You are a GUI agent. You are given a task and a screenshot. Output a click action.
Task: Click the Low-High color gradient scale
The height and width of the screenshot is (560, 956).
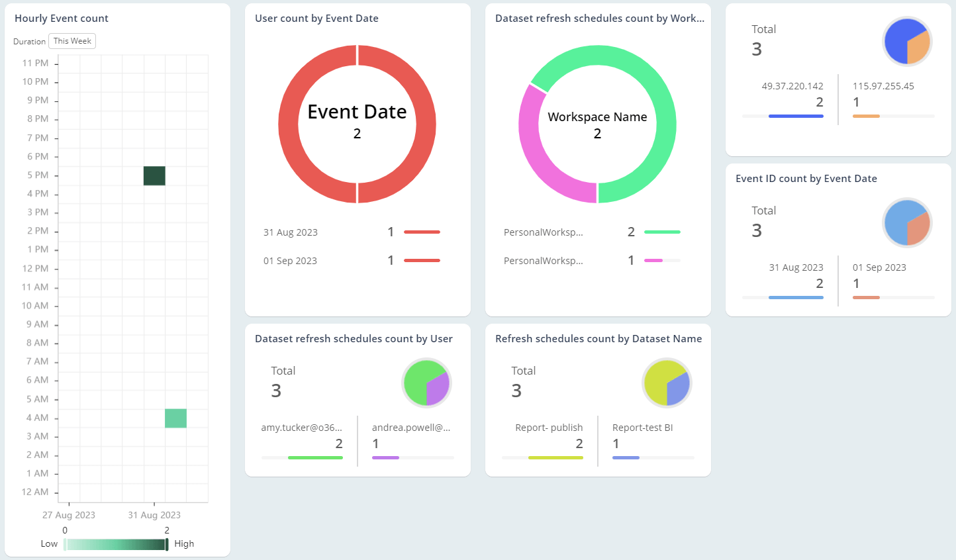coord(116,543)
